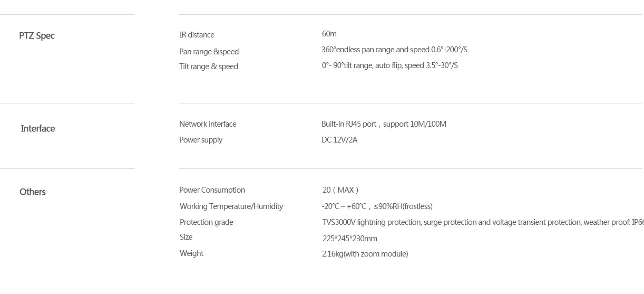Click the 60m IR distance value
This screenshot has height=294, width=644.
[329, 34]
